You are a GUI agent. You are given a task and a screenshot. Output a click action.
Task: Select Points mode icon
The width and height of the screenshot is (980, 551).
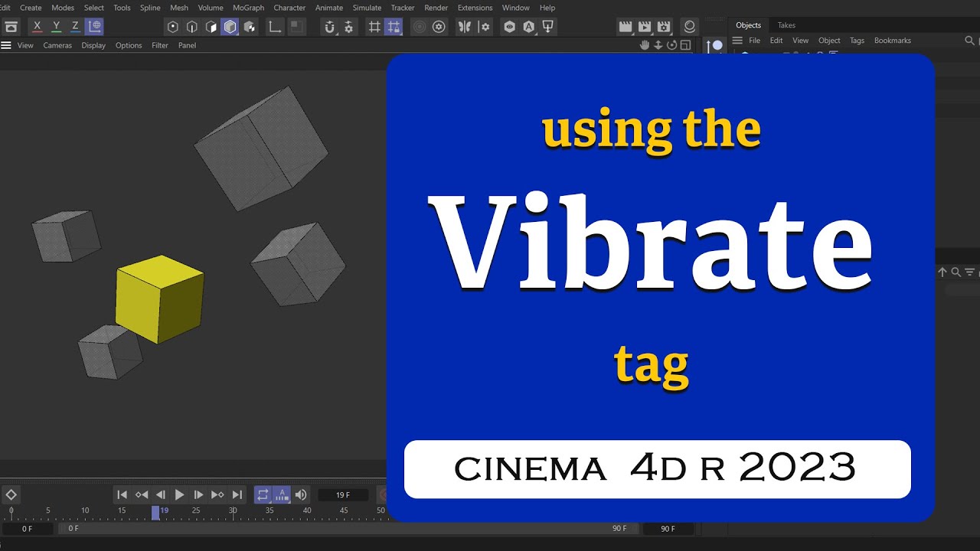point(173,27)
